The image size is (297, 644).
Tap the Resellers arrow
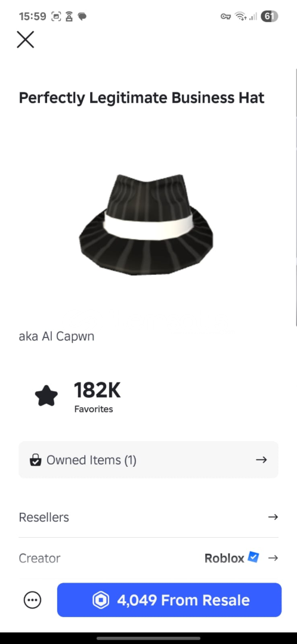pos(273,517)
